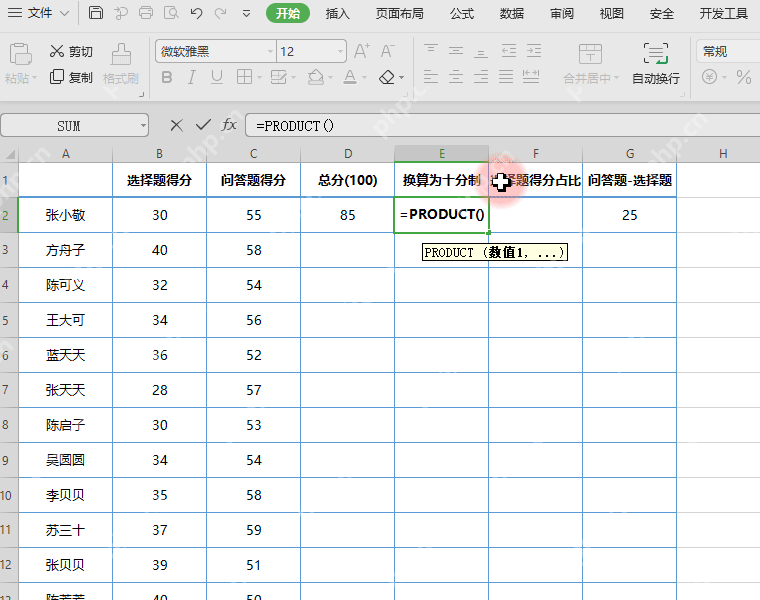Viewport: 760px width, 600px height.
Task: Expand the font color dropdown arrow
Action: pos(364,78)
